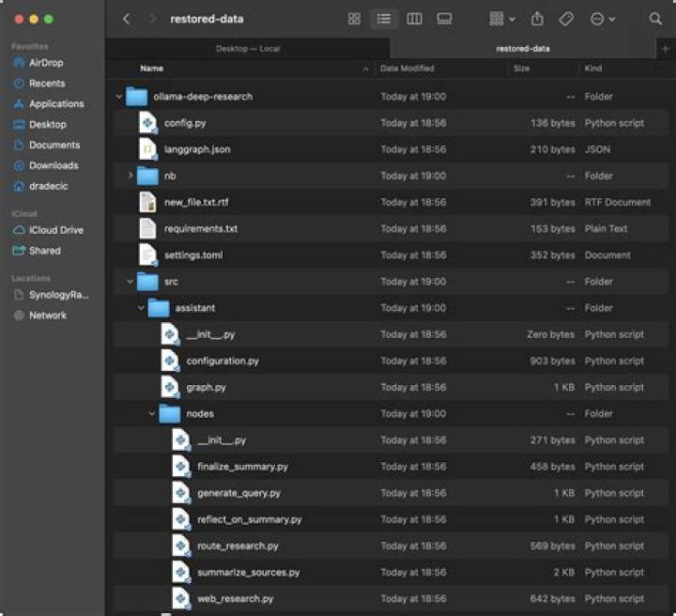This screenshot has height=616, width=676.
Task: Select the src folder name
Action: (x=171, y=282)
